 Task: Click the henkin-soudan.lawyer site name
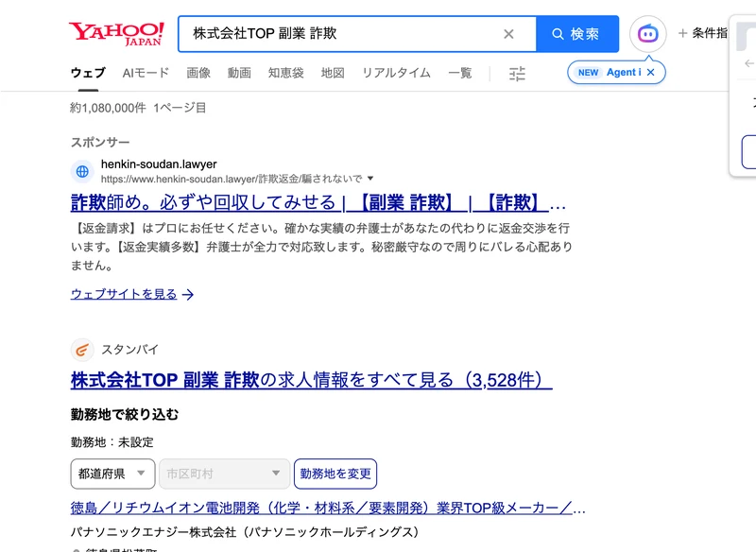point(159,164)
